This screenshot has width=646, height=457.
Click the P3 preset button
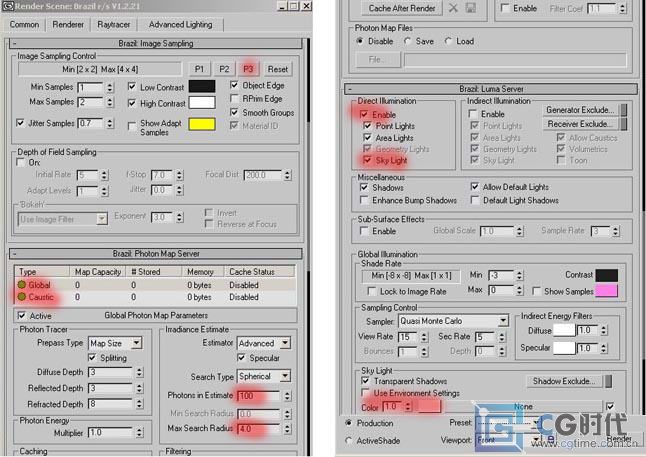coord(249,69)
